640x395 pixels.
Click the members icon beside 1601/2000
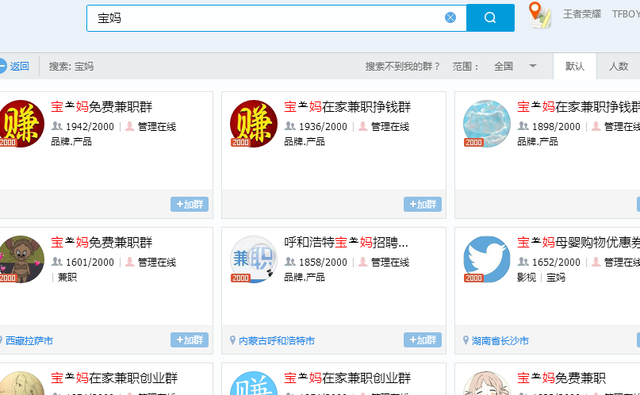tap(57, 261)
